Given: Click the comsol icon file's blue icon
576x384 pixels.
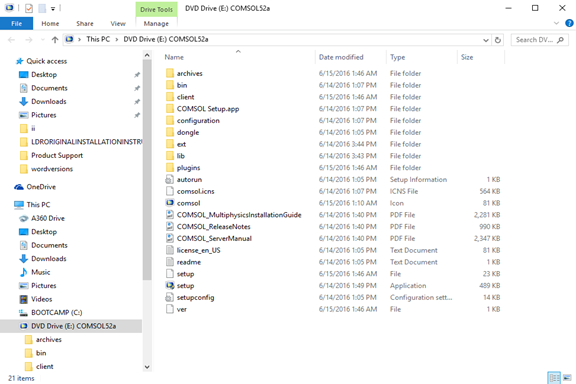Looking at the screenshot, I should [x=169, y=203].
